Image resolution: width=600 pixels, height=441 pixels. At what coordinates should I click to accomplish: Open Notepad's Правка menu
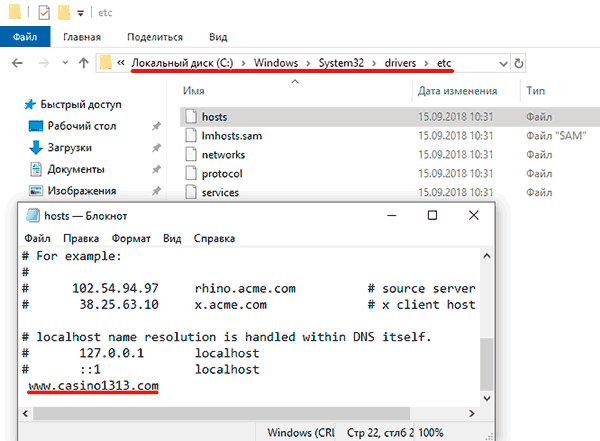[81, 238]
